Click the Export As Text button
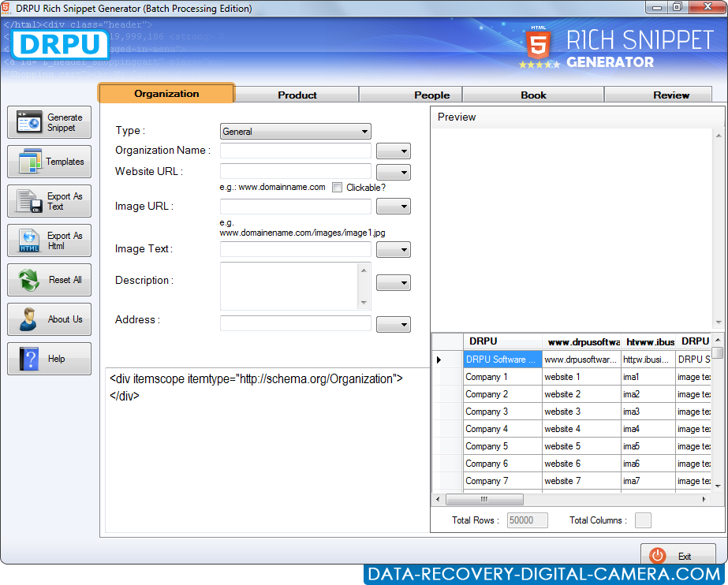The width and height of the screenshot is (728, 585). pyautogui.click(x=49, y=201)
